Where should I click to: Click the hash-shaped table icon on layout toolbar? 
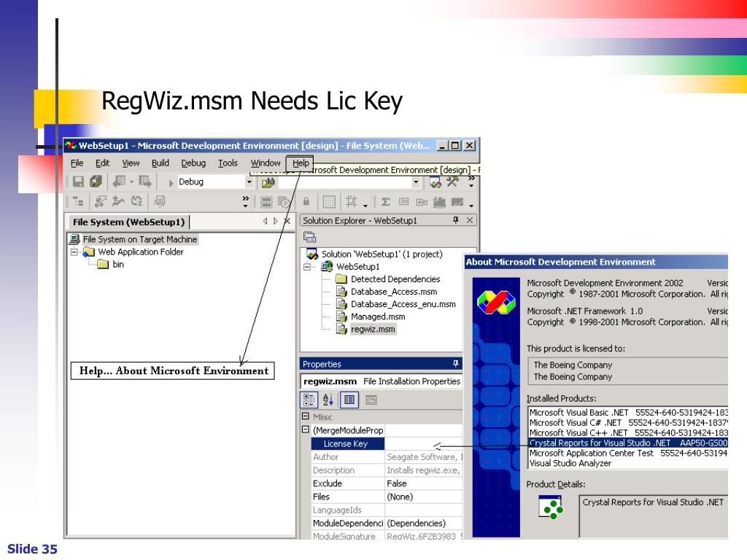click(x=351, y=201)
